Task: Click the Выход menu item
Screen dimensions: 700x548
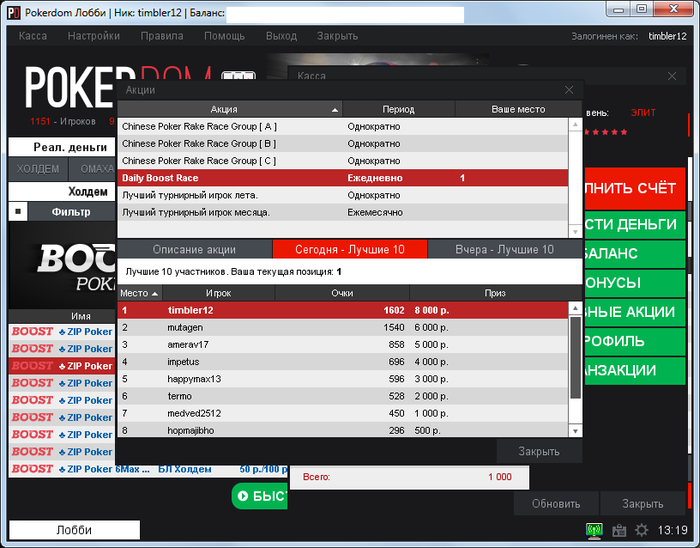Action: [281, 36]
